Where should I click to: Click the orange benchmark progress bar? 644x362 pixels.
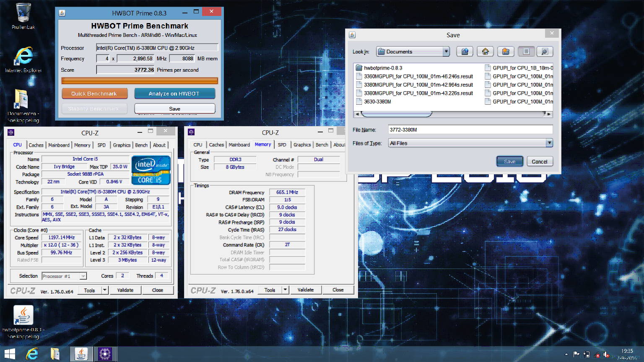click(140, 80)
